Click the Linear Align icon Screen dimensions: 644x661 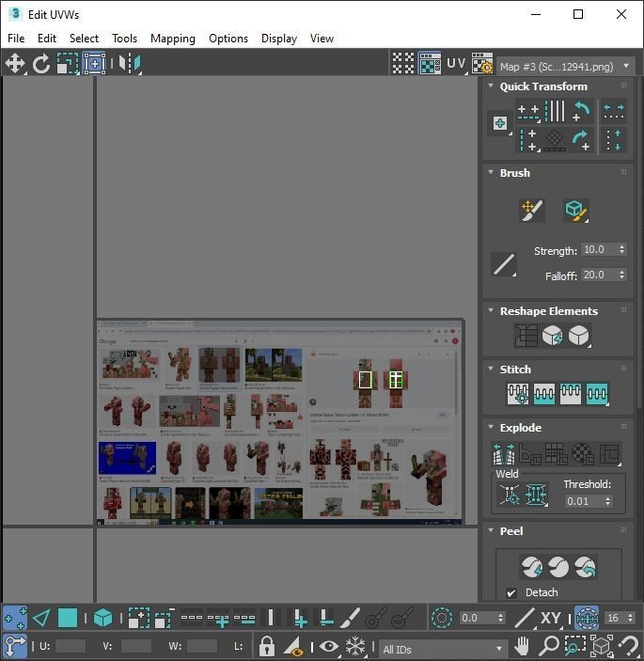point(555,140)
